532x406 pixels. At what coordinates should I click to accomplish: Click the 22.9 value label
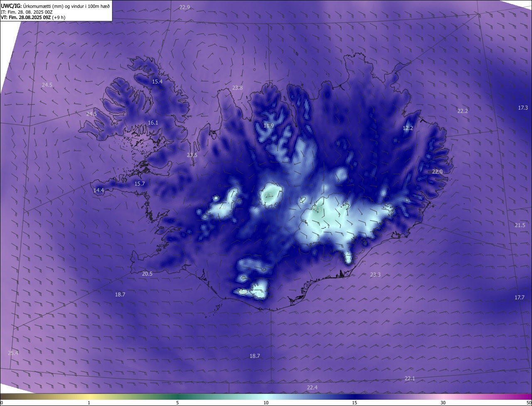185,7
